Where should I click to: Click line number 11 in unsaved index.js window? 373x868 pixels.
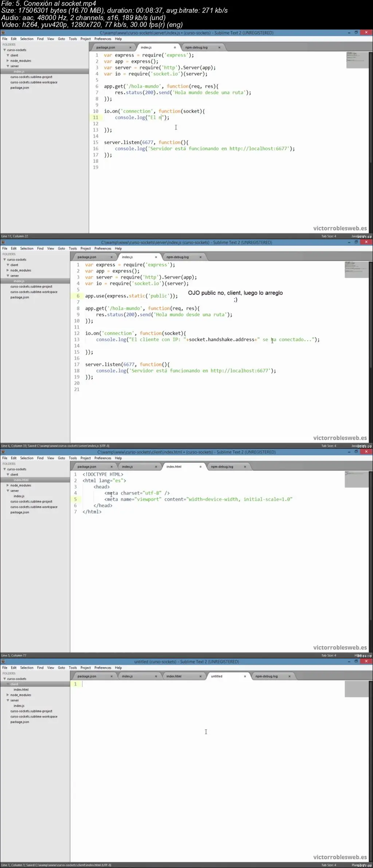95,117
